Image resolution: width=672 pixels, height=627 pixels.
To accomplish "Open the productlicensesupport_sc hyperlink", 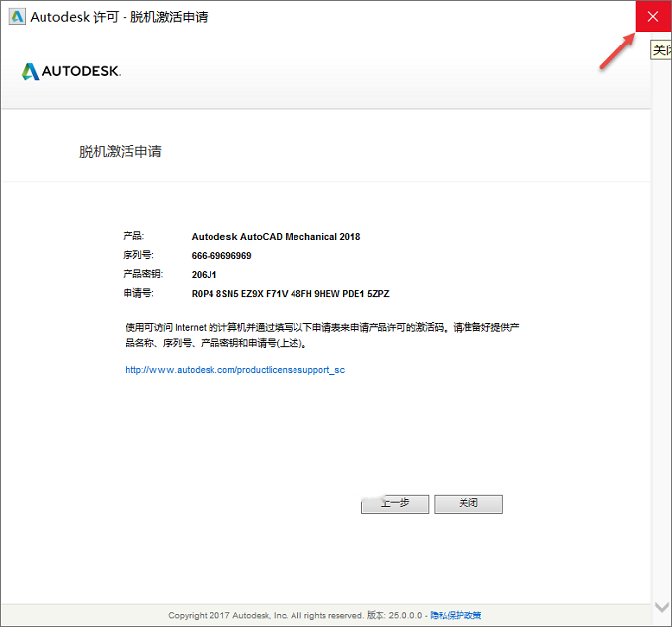I will coord(235,370).
